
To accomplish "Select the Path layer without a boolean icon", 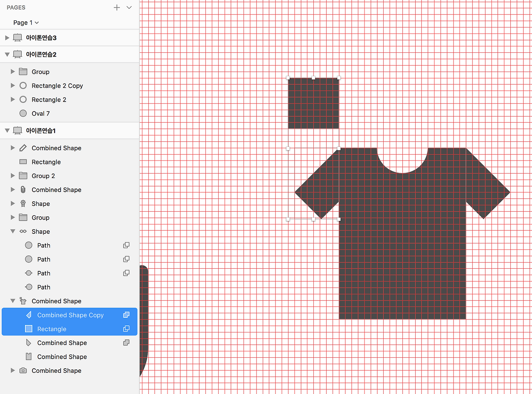I will (44, 287).
